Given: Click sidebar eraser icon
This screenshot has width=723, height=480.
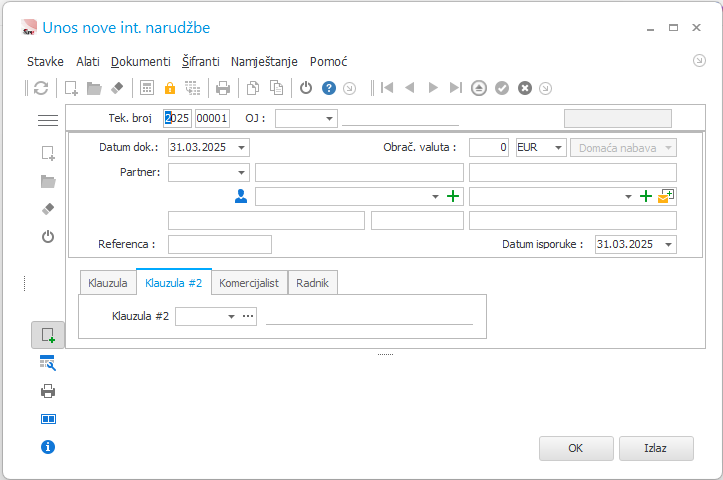Looking at the screenshot, I should click(x=48, y=209).
